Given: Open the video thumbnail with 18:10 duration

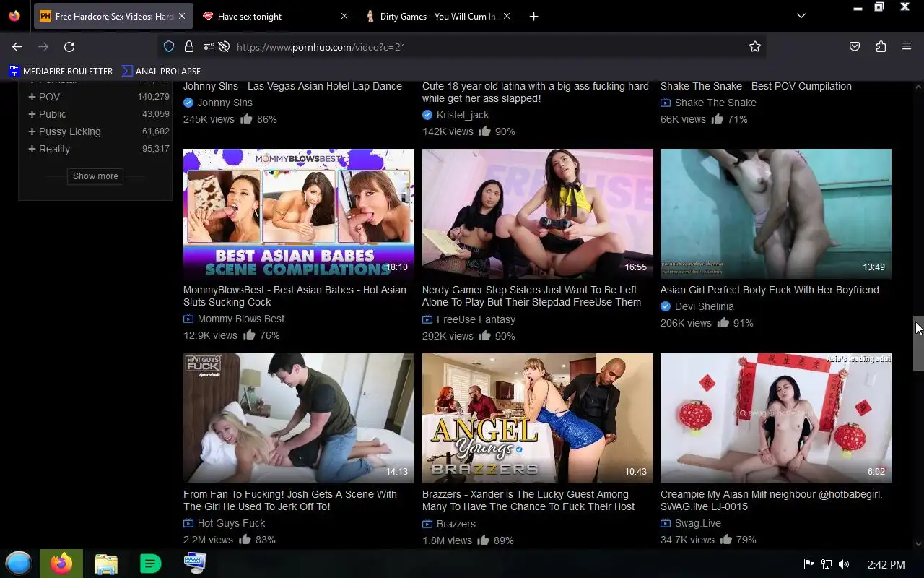Looking at the screenshot, I should coord(299,214).
